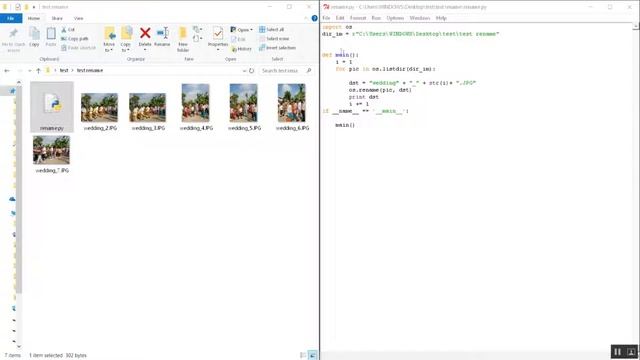
Task: Go back with Explorer's back arrow
Action: click(x=7, y=71)
